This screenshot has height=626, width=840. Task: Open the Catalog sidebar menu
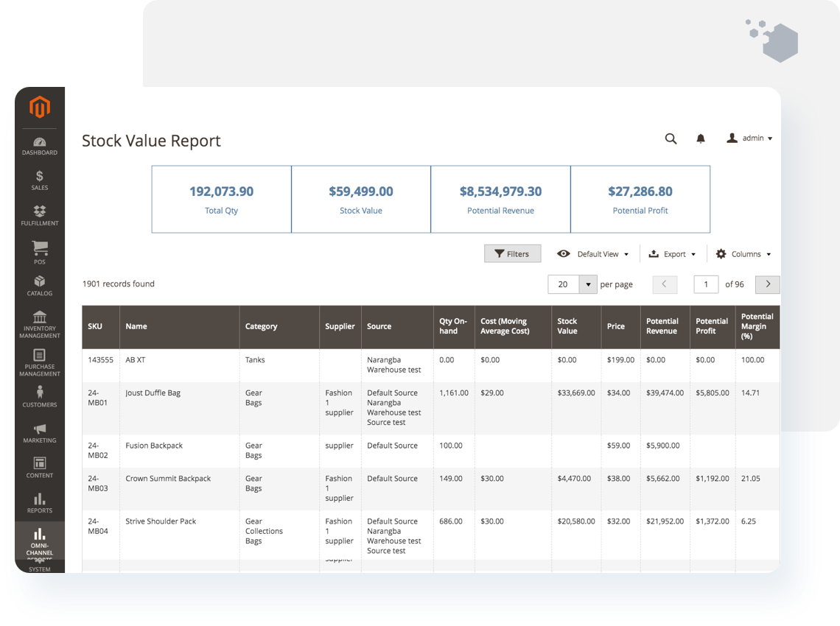pyautogui.click(x=40, y=286)
